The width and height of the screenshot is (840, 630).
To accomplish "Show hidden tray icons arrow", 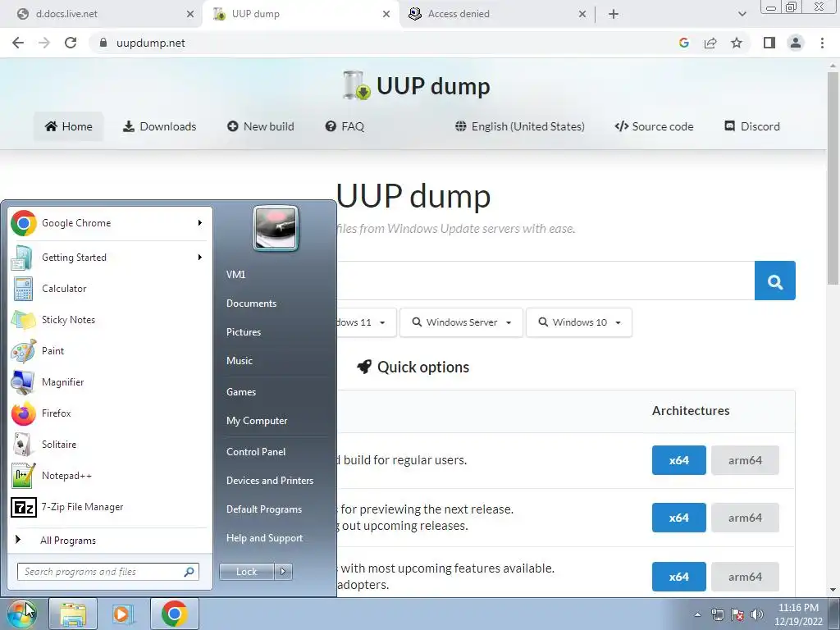I will 697,614.
